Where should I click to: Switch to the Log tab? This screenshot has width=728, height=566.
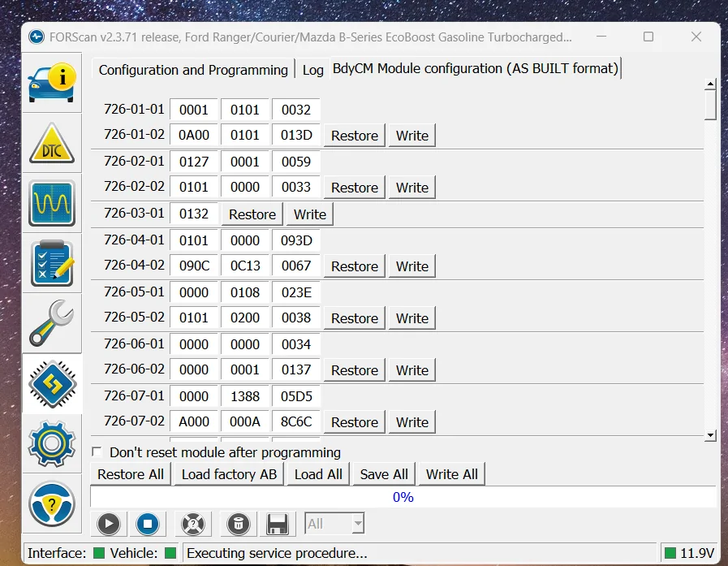tap(313, 70)
